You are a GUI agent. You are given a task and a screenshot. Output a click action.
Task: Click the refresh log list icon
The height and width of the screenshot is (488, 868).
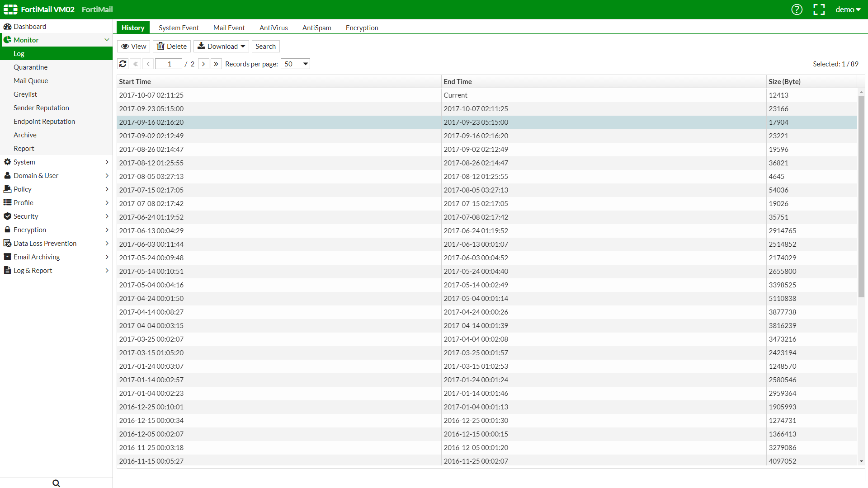point(123,64)
